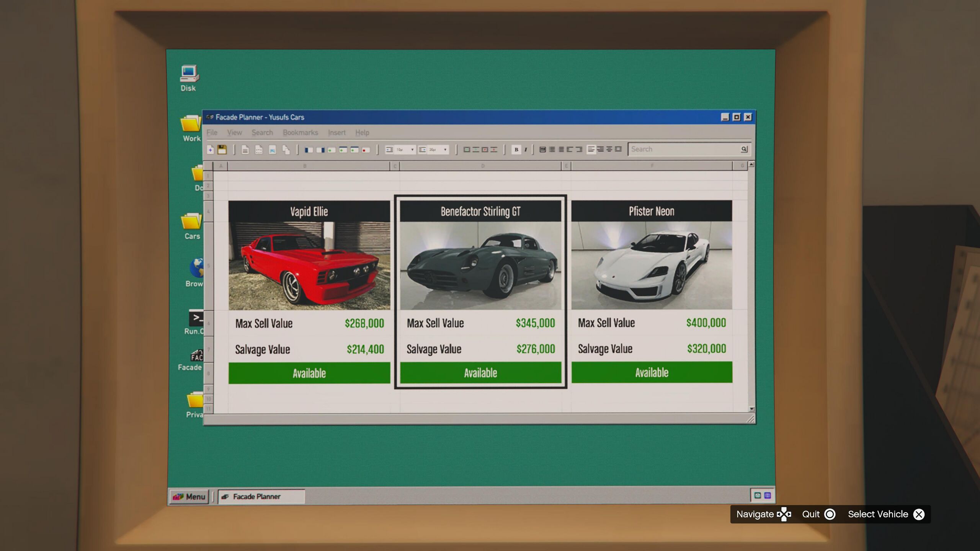
Task: Open the View menu
Action: [x=234, y=132]
